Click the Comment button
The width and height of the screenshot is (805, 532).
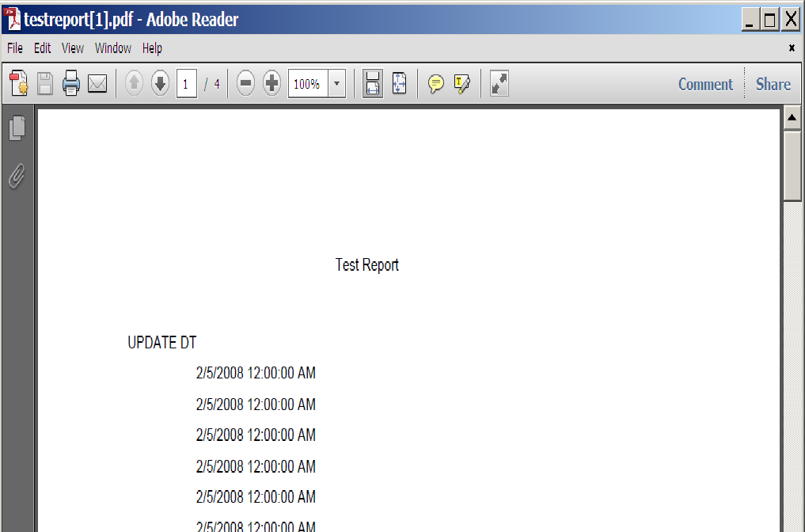point(704,84)
